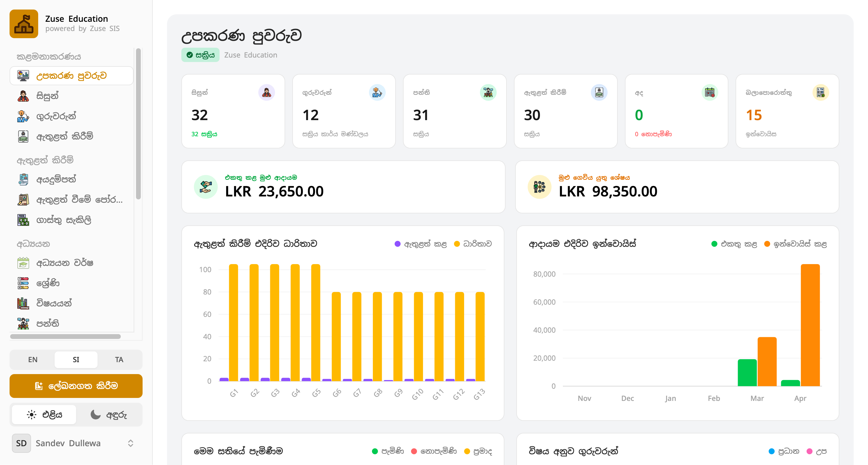
Task: Open the SD avatar account menu
Action: pos(21,443)
